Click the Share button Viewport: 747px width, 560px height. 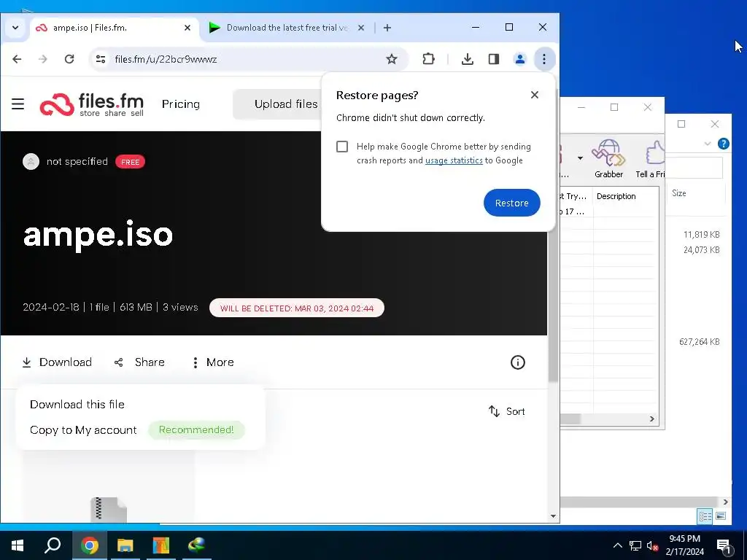139,362
